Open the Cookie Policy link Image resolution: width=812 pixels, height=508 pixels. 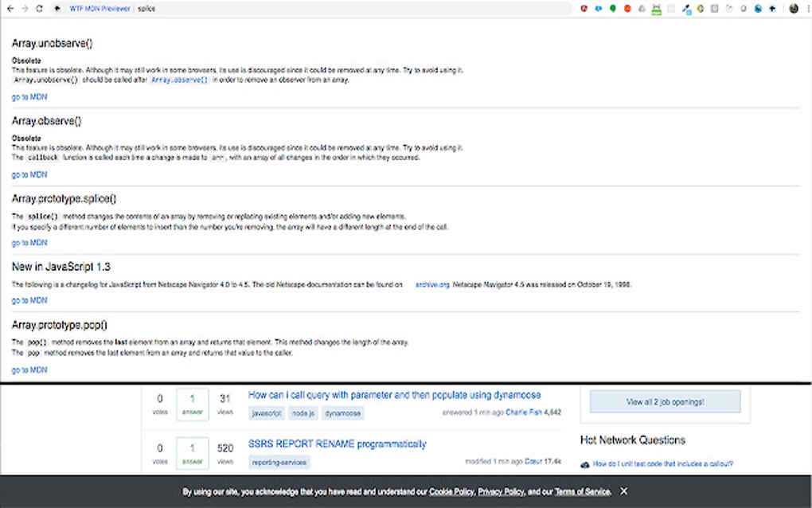click(451, 491)
